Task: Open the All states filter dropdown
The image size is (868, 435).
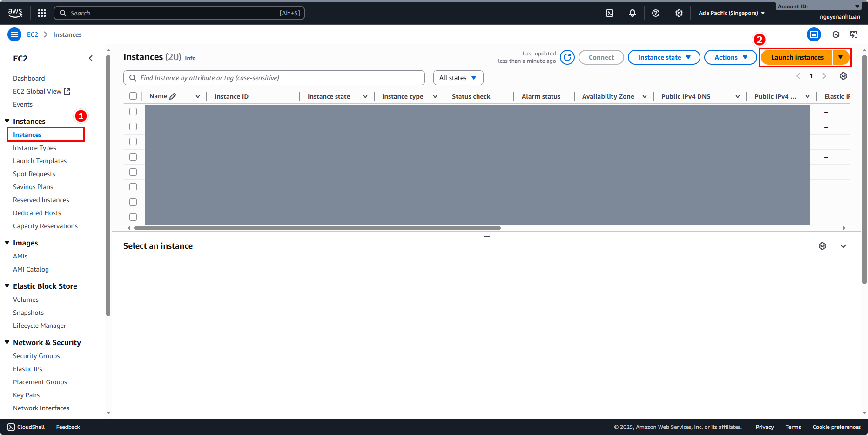Action: (x=458, y=78)
